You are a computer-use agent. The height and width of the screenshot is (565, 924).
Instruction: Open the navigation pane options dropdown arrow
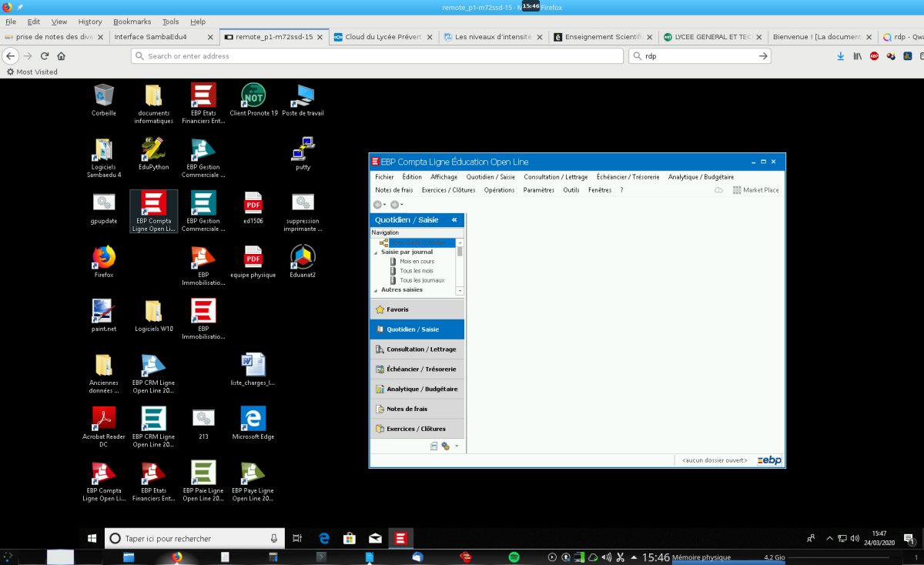(x=457, y=446)
